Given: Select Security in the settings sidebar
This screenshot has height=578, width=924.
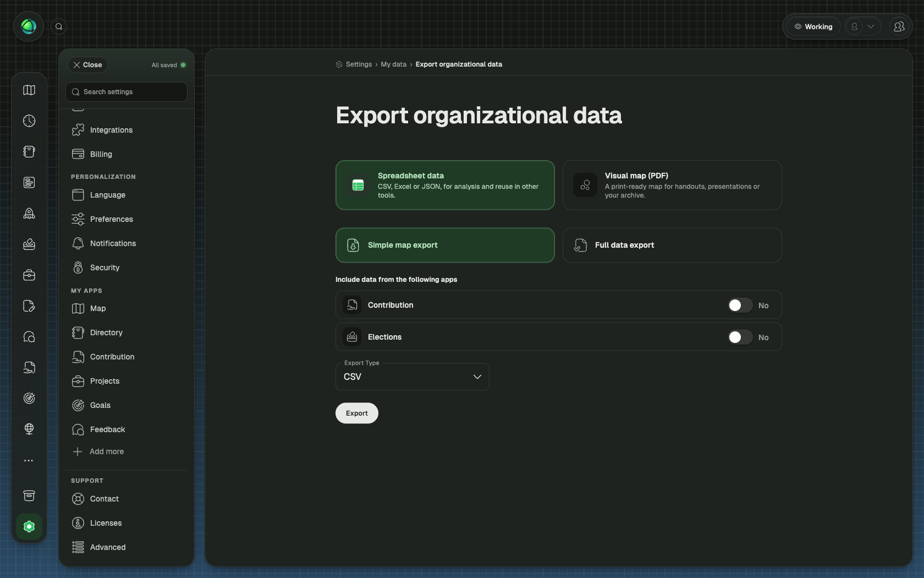Looking at the screenshot, I should click(x=127, y=268).
